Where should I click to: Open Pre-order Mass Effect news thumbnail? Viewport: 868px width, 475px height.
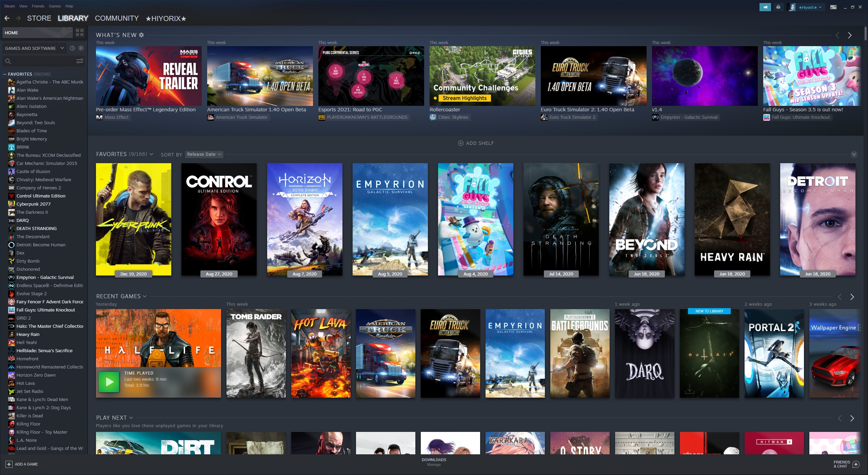(x=149, y=76)
